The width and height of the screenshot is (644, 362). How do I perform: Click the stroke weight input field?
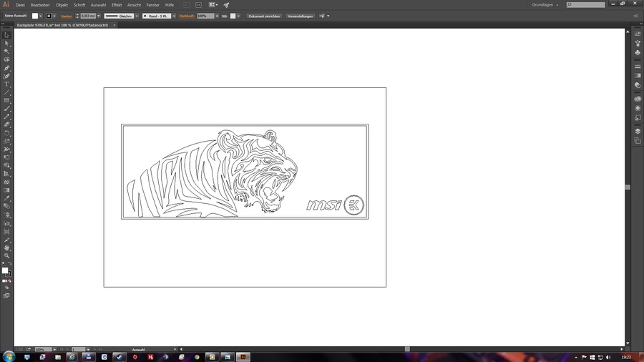point(88,16)
